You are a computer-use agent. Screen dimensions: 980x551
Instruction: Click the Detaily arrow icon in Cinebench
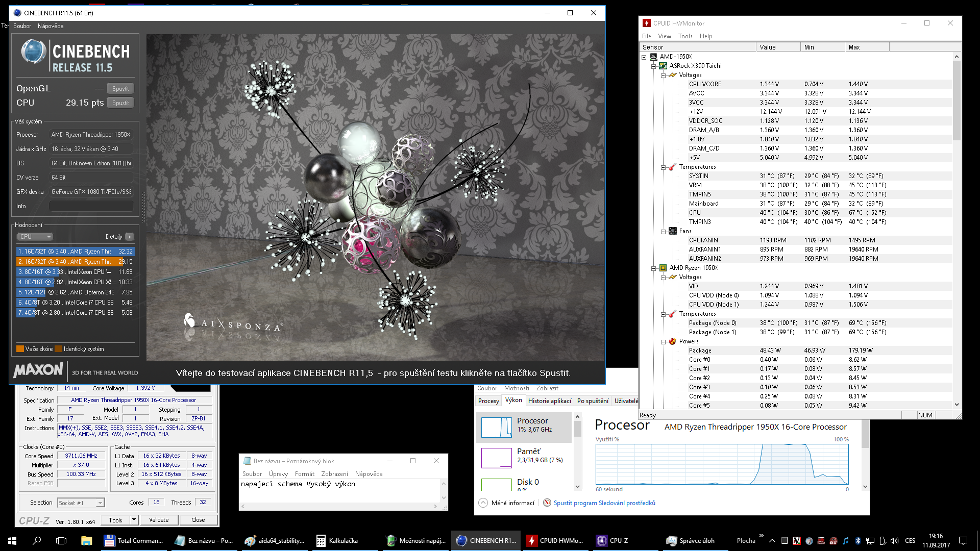click(x=130, y=237)
